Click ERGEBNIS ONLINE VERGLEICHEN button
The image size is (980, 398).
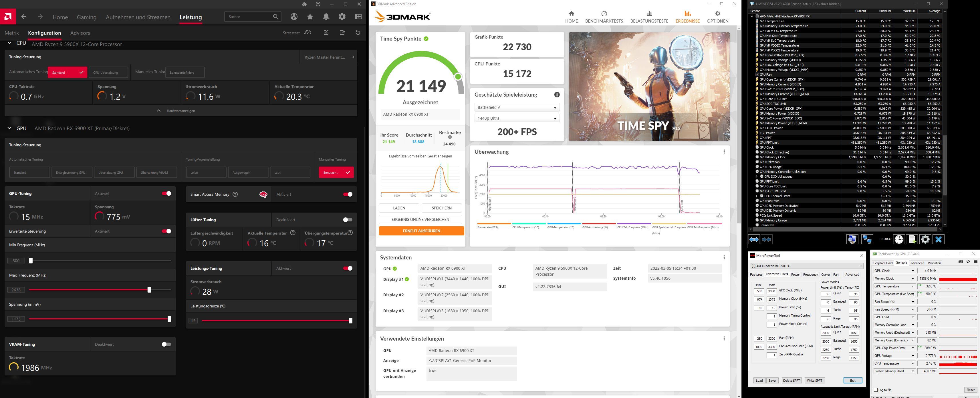pyautogui.click(x=420, y=219)
